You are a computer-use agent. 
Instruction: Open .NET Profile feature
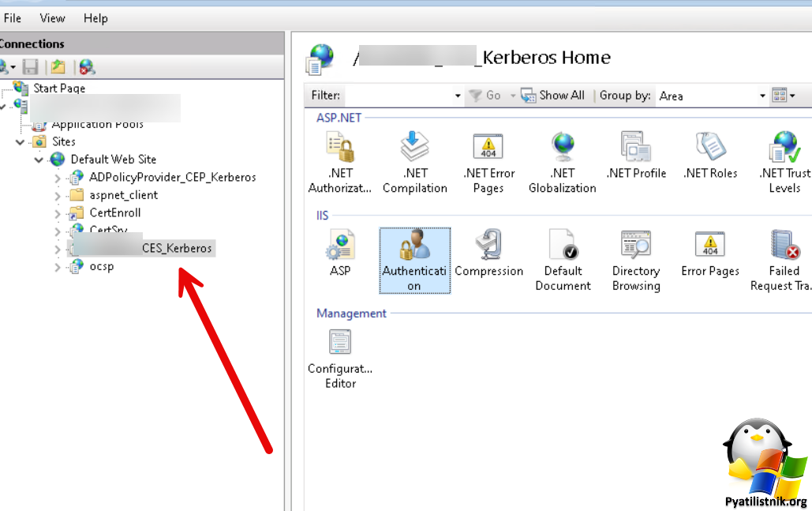point(636,156)
